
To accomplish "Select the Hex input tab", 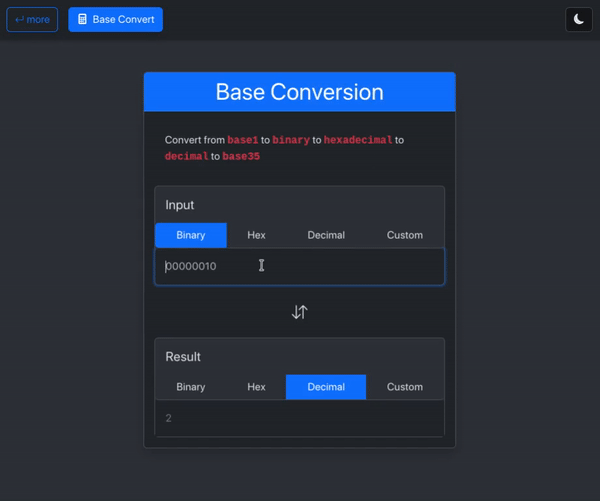I will (x=256, y=235).
